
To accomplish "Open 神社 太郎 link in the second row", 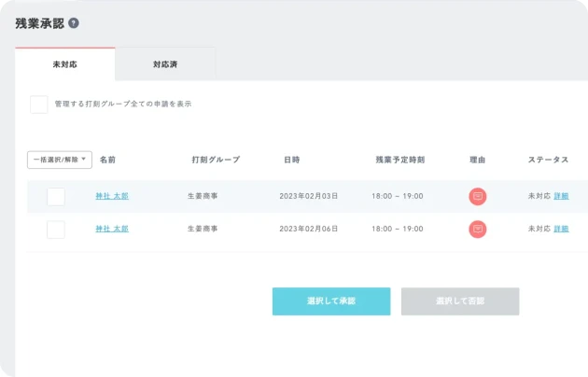I will [112, 229].
